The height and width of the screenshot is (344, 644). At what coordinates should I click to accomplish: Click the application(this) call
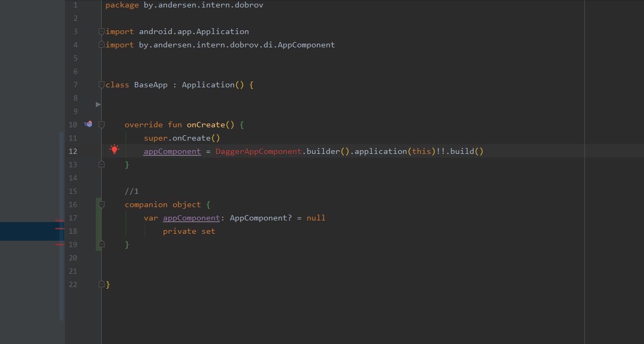tap(394, 151)
